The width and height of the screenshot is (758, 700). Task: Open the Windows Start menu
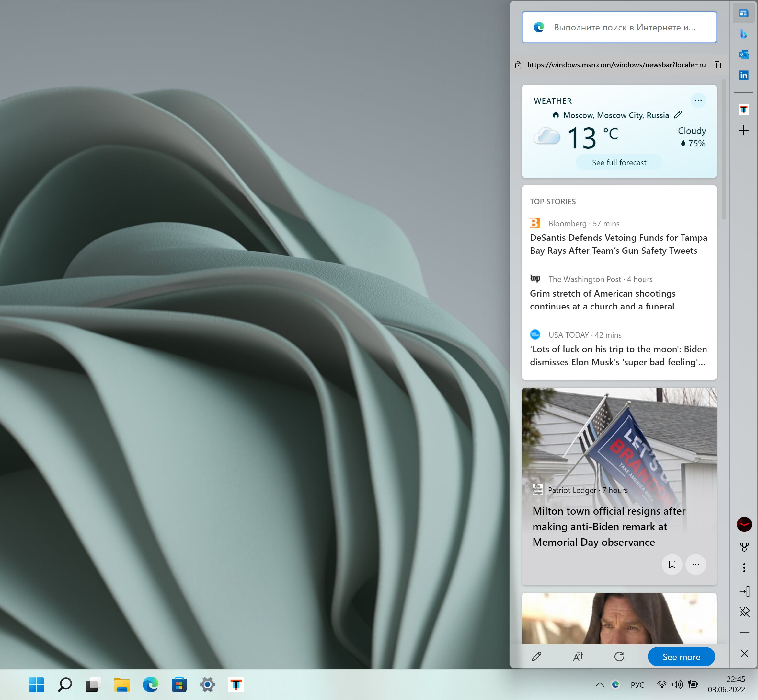[36, 684]
